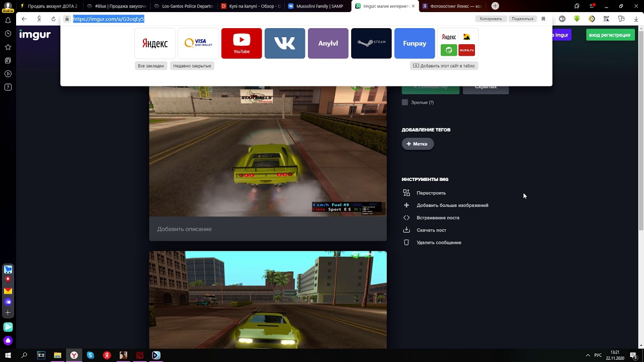The height and width of the screenshot is (362, 644).
Task: Click the embed post code icon
Action: [407, 218]
